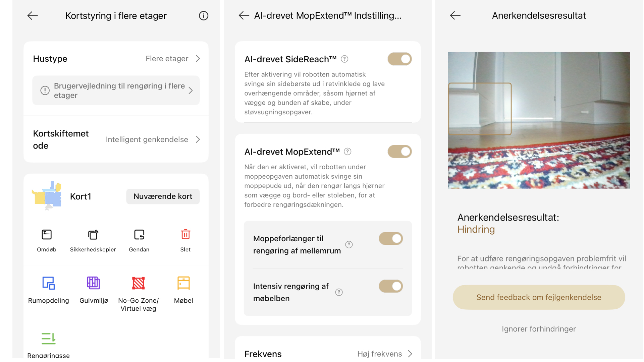Tap the Gendan restore icon

(139, 235)
